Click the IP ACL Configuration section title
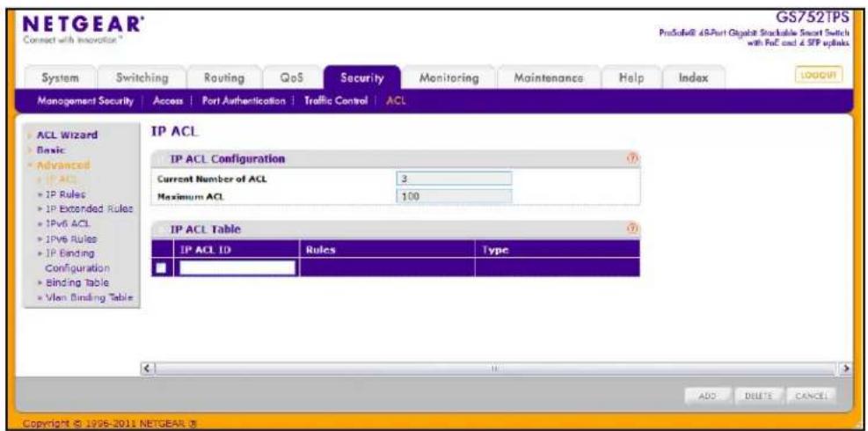The height and width of the screenshot is (431, 868). pos(228,159)
